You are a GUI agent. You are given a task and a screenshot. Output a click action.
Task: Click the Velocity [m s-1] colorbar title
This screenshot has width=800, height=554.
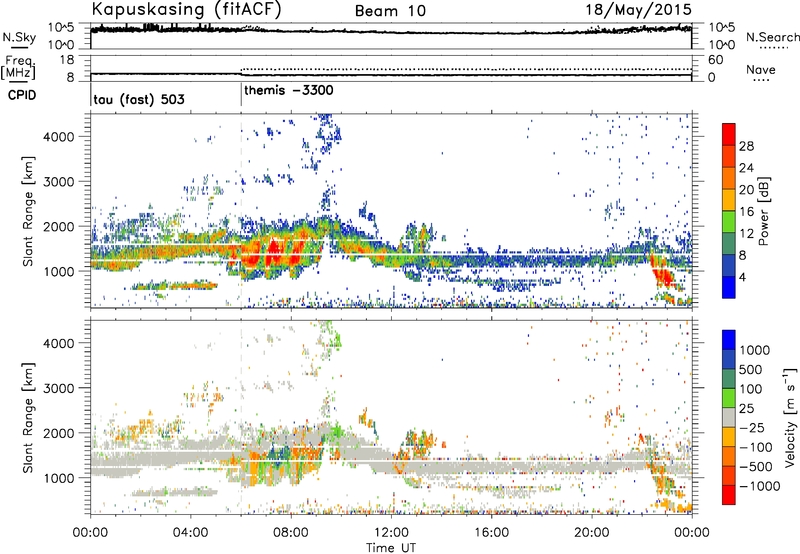point(790,417)
